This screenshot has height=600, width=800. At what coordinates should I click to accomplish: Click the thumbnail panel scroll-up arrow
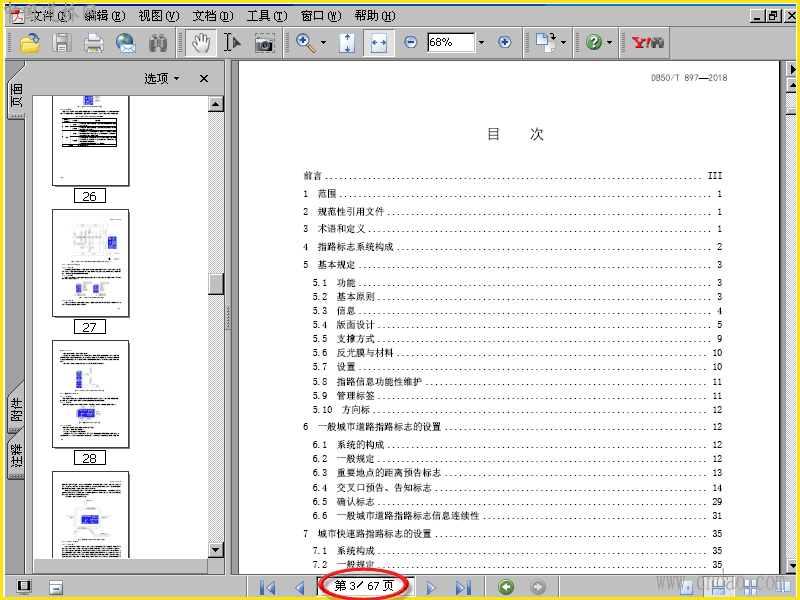coord(216,104)
